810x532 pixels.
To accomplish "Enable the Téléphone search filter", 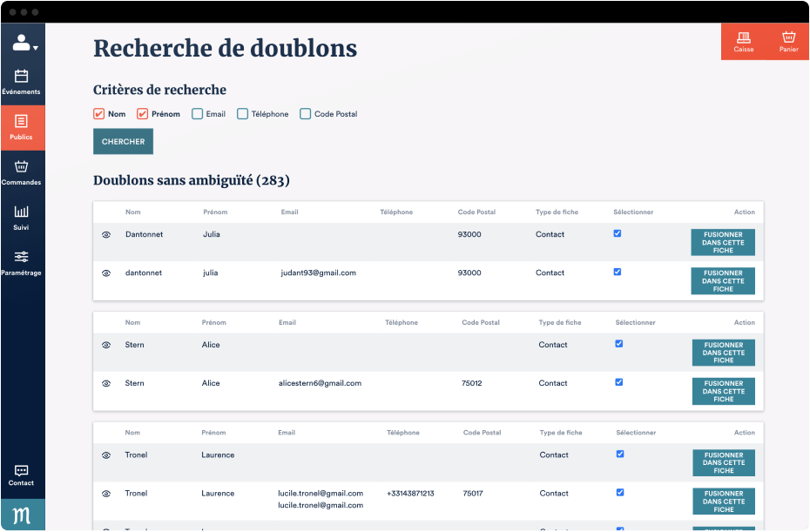I will click(x=242, y=113).
